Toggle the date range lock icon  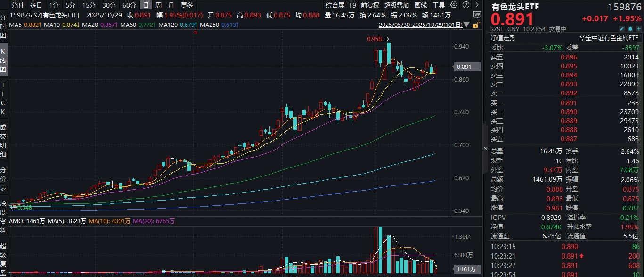(476, 25)
